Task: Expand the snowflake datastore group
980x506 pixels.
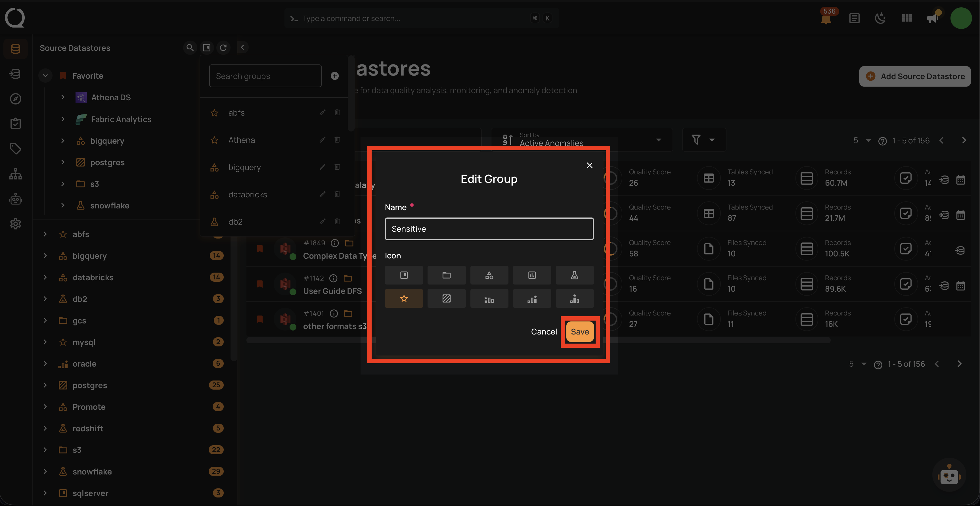Action: [x=45, y=471]
